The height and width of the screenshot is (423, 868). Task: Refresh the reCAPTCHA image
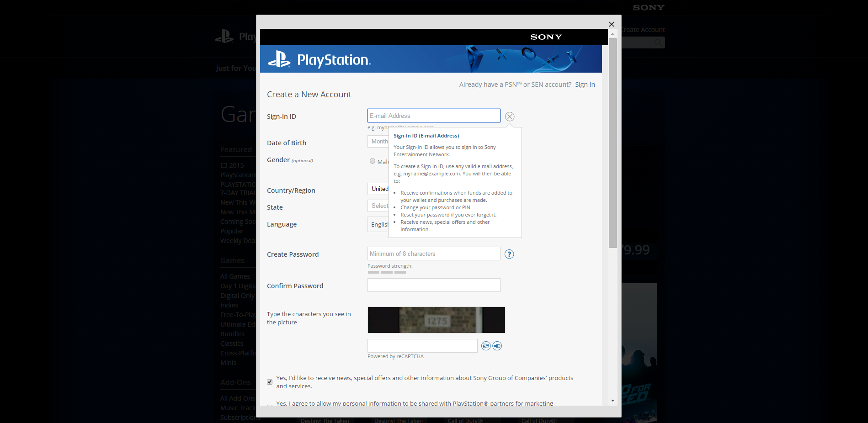[486, 346]
